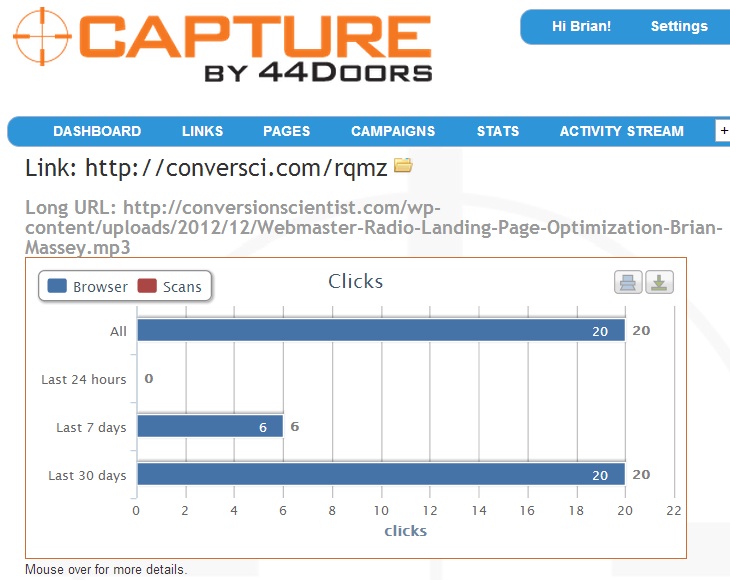The image size is (730, 580).
Task: Open the Pages menu item
Action: pos(286,131)
